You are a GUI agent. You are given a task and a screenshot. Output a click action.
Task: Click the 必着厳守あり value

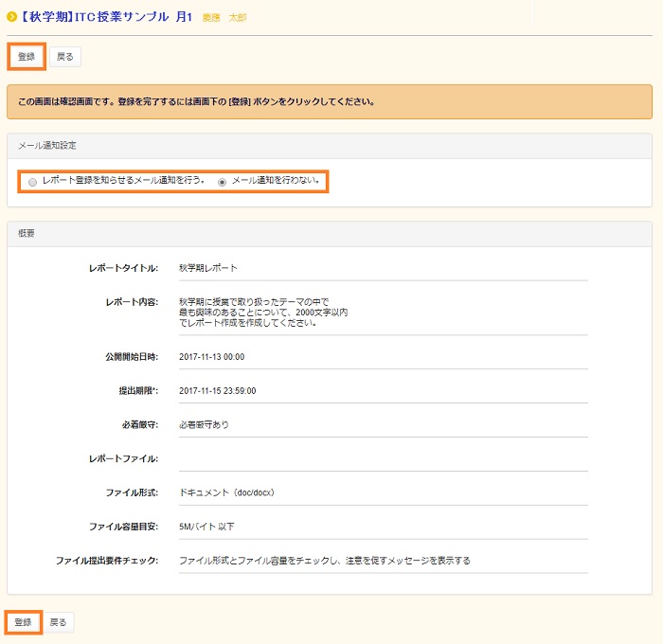click(204, 424)
